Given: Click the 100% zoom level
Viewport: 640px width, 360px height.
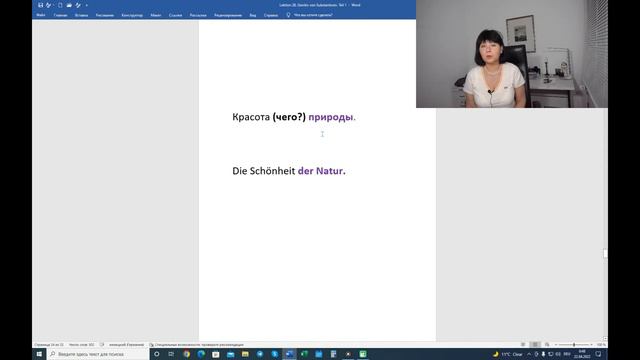Looking at the screenshot, I should [601, 345].
